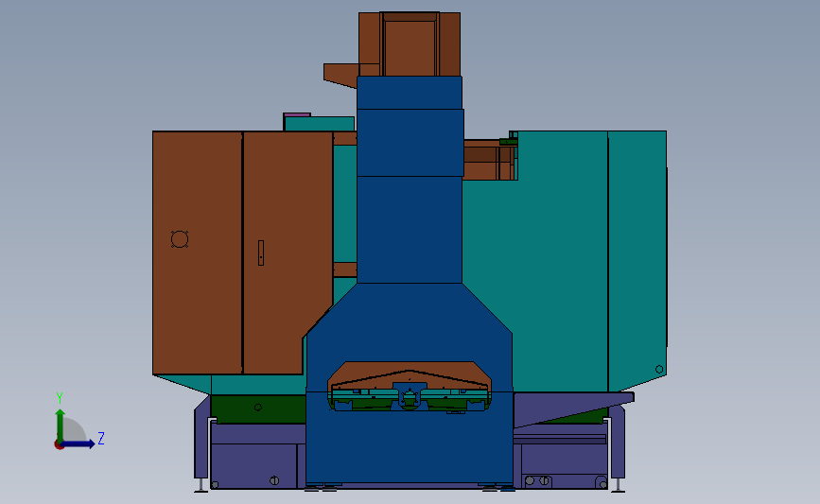Select the blue central column upper section
This screenshot has height=504, width=820.
410,93
